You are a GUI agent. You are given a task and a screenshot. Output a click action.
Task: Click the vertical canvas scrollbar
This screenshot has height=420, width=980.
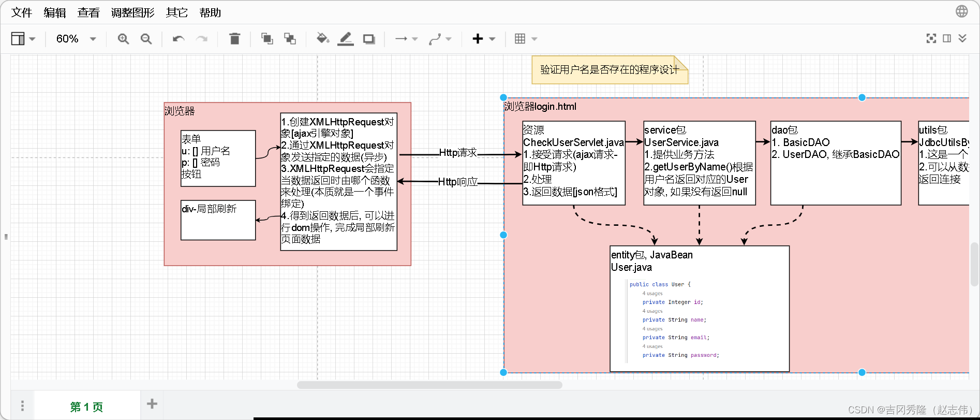click(x=974, y=264)
